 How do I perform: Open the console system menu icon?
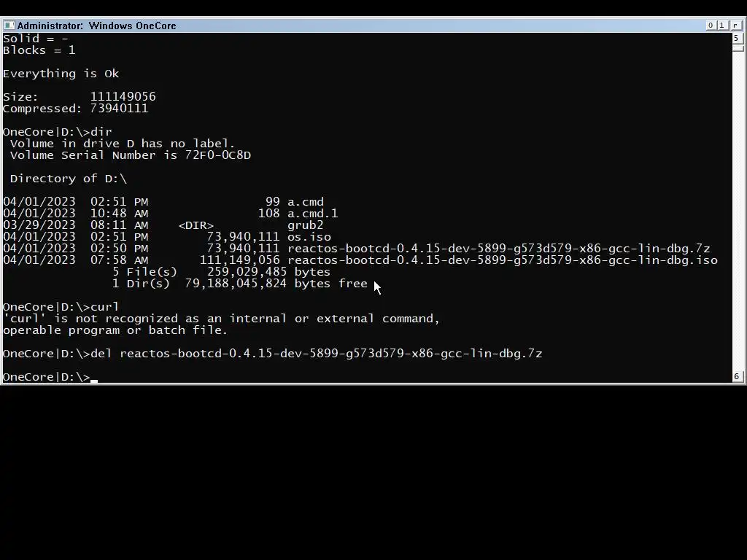pos(9,26)
